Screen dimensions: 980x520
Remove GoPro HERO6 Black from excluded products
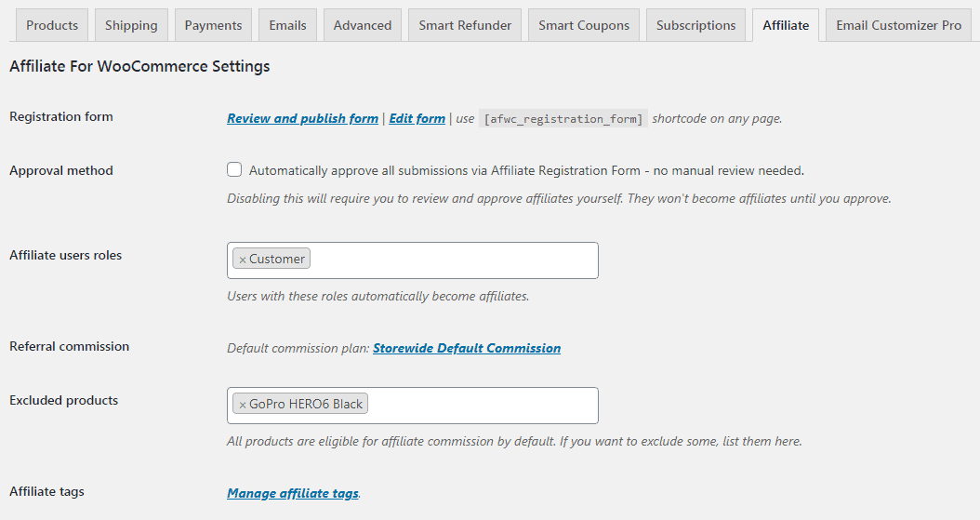tap(243, 405)
